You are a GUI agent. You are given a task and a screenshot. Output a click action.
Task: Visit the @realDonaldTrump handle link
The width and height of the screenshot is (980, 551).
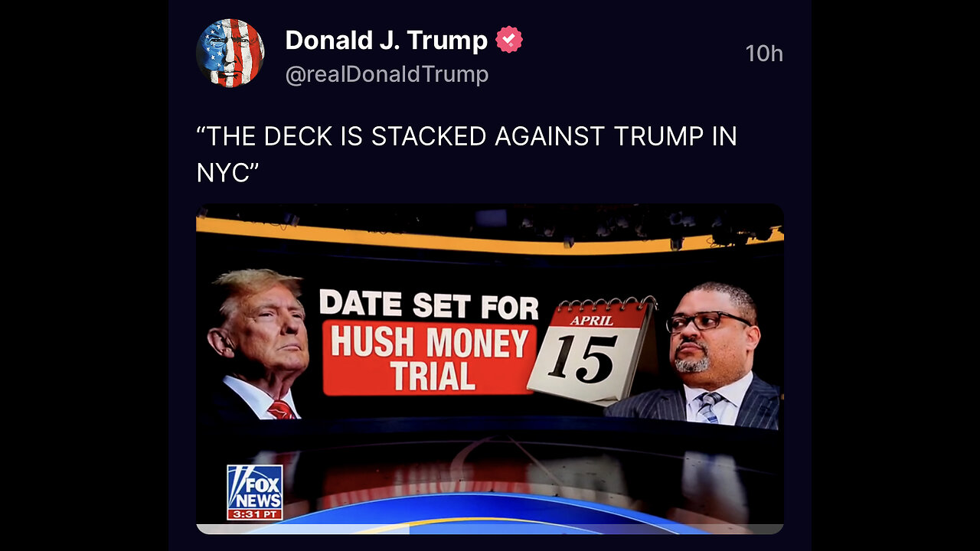point(387,74)
